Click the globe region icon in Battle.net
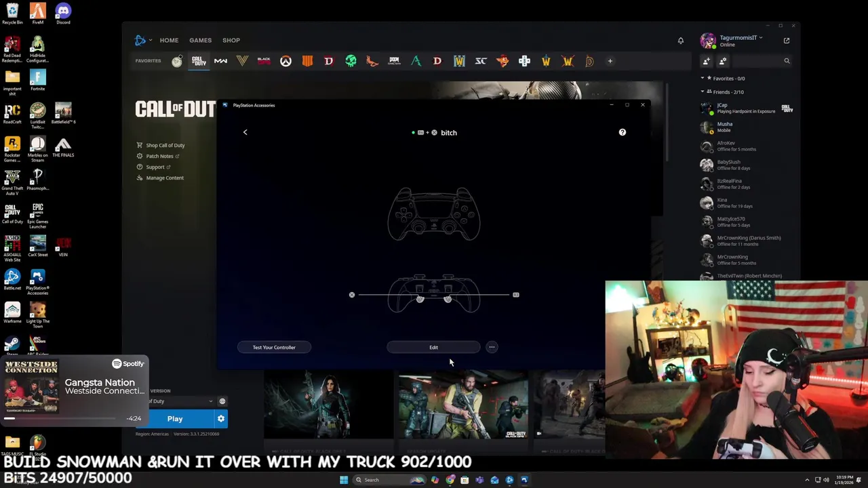 pos(222,401)
